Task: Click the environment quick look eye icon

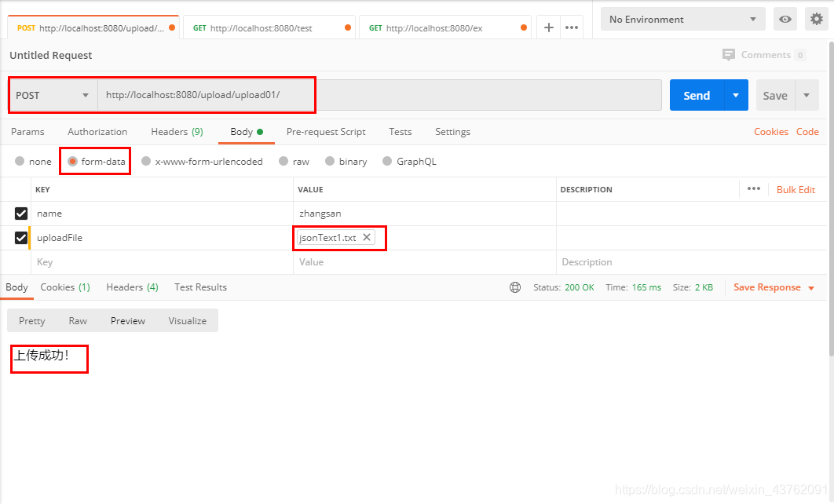Action: [785, 19]
